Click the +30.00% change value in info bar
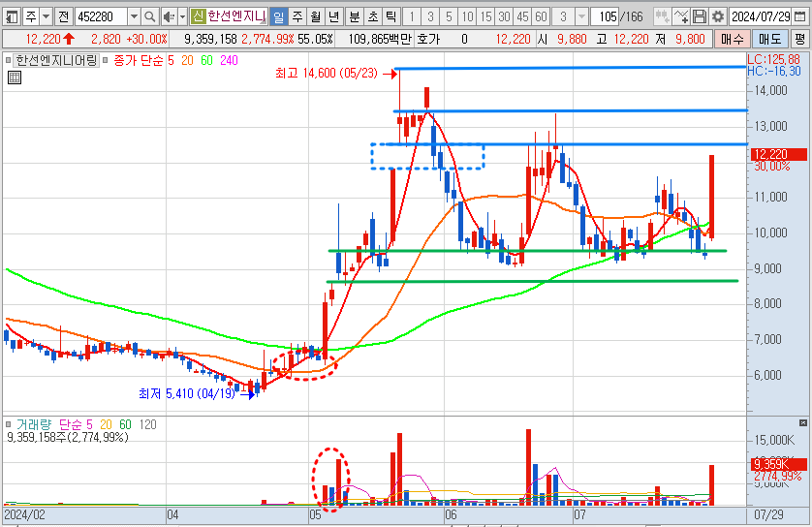 147,39
